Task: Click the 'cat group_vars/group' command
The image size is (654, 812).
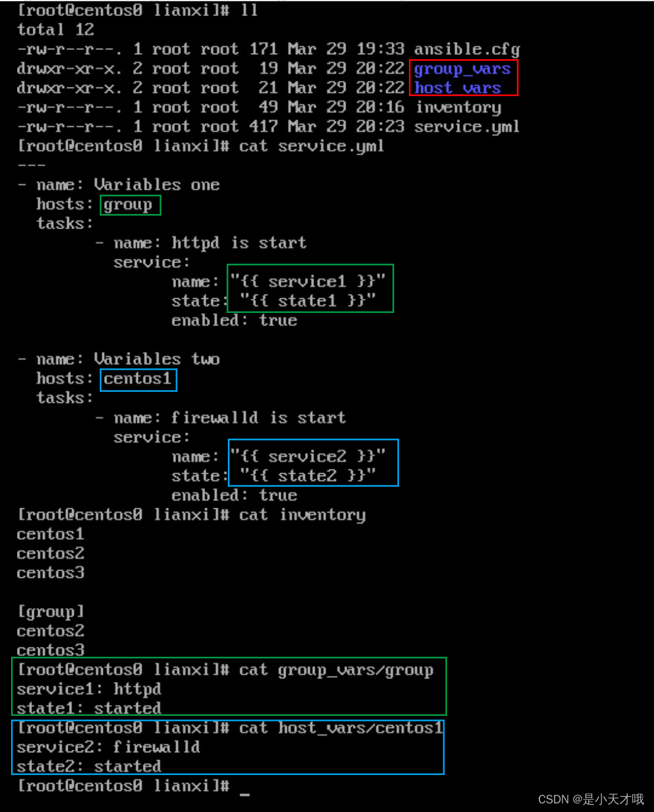Action: click(x=336, y=670)
